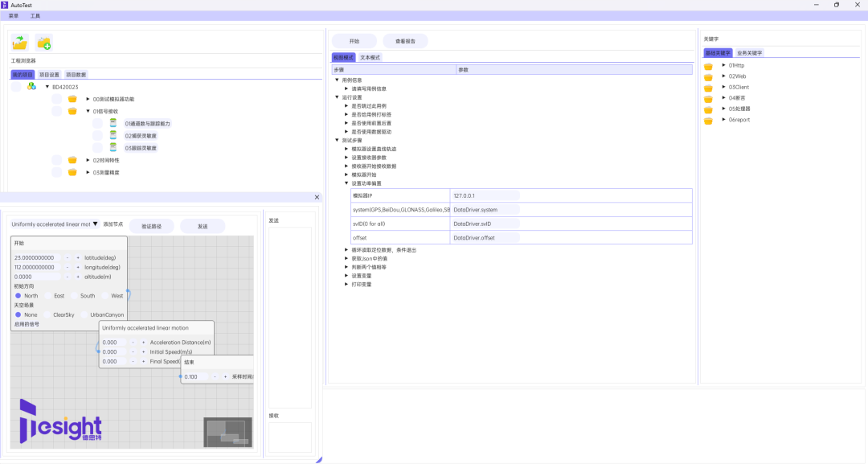Click the 查看报告 button
The width and height of the screenshot is (868, 464).
[x=405, y=41]
